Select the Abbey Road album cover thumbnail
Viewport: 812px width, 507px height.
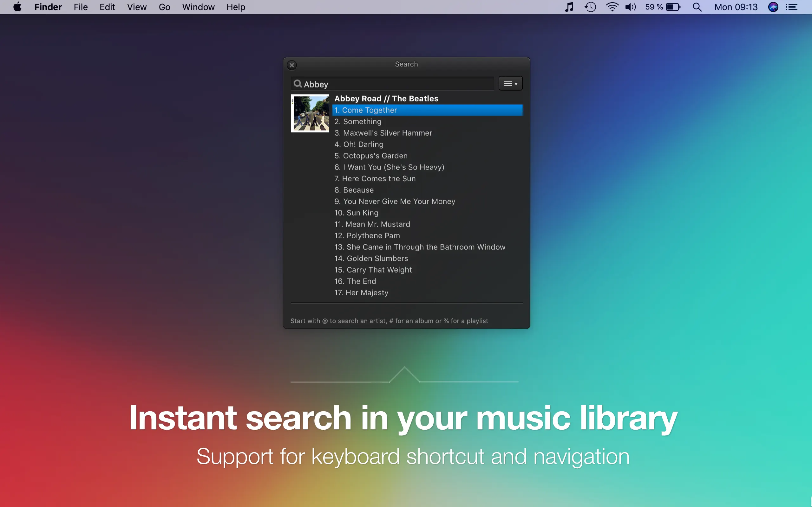tap(310, 113)
